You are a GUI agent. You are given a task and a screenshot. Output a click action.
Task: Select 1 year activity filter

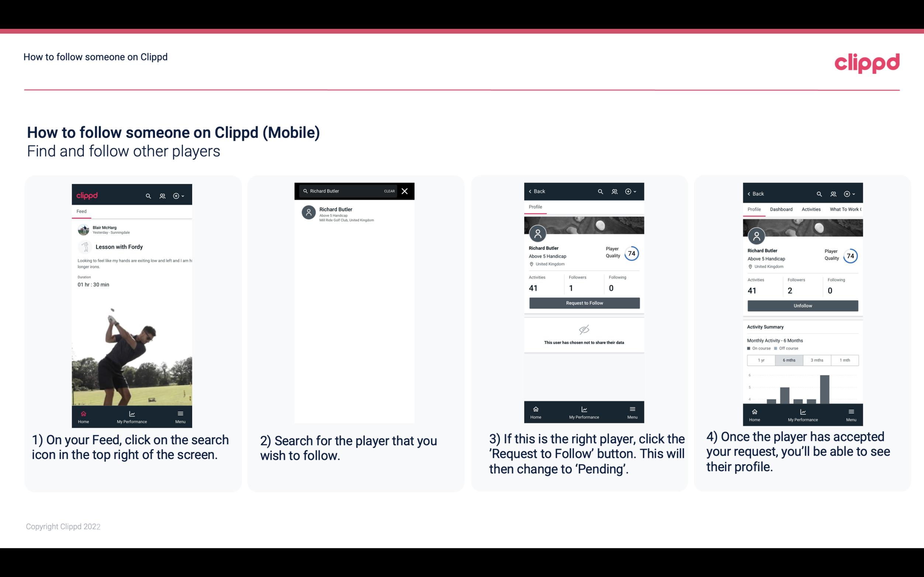pyautogui.click(x=761, y=360)
